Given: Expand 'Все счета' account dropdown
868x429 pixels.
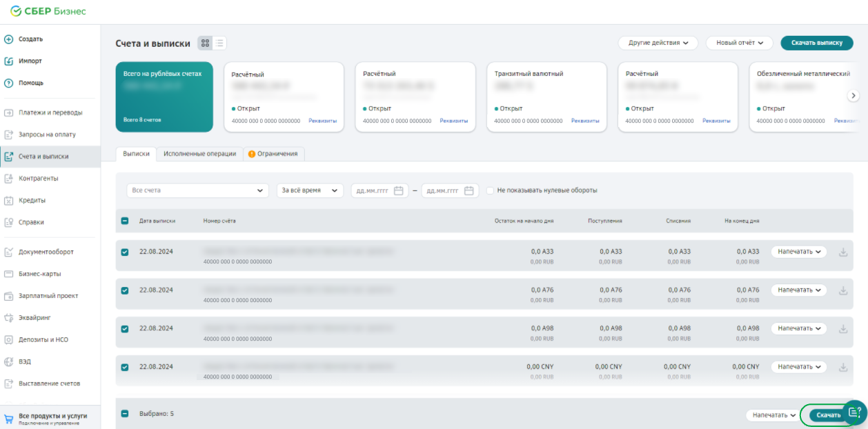Looking at the screenshot, I should click(x=197, y=190).
